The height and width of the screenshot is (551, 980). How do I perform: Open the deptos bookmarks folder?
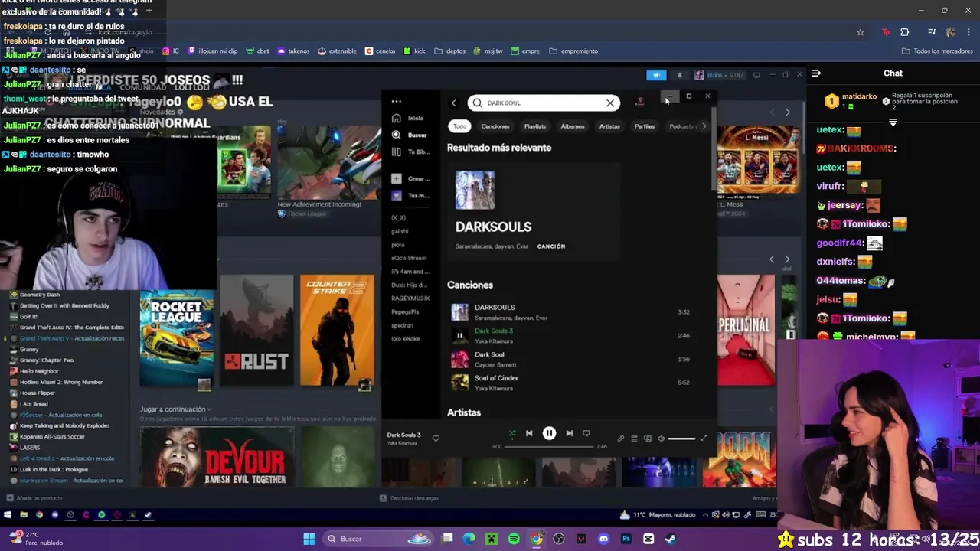point(449,51)
